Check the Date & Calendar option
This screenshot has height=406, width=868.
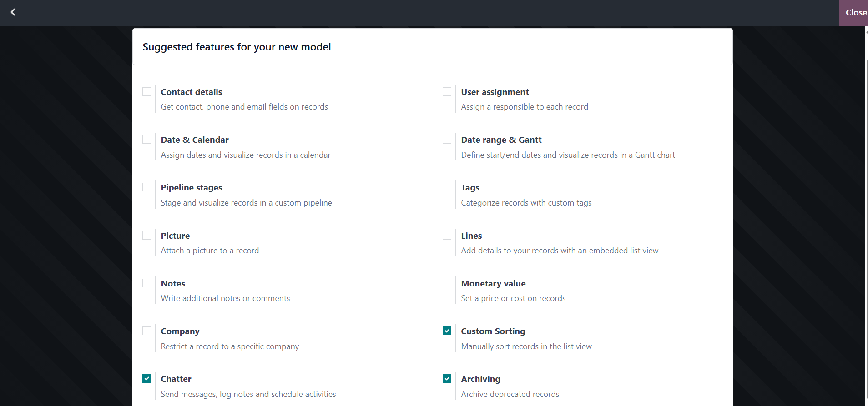(147, 140)
